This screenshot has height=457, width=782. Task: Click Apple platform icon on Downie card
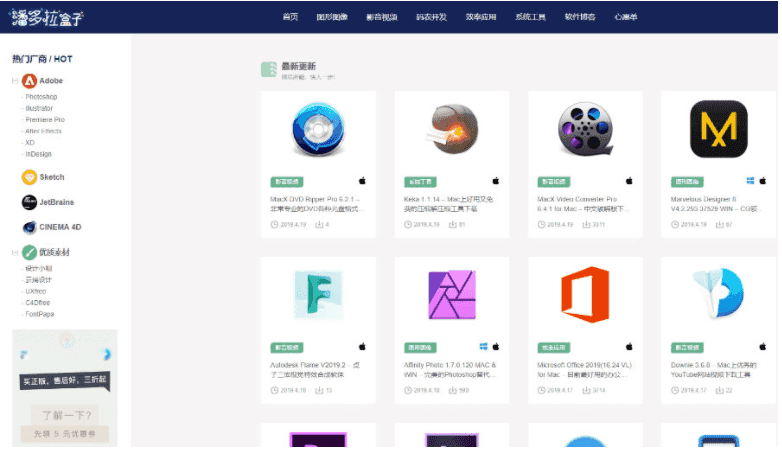pyautogui.click(x=763, y=346)
